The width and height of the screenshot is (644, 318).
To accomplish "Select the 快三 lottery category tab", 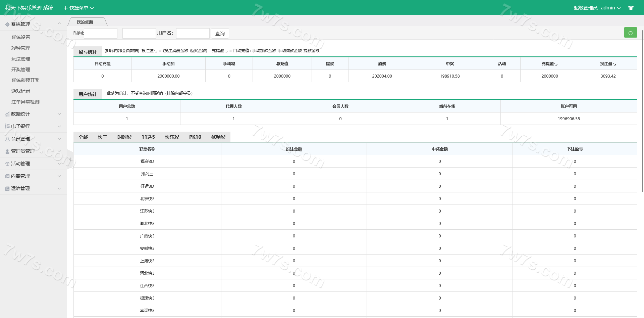I will (x=102, y=137).
